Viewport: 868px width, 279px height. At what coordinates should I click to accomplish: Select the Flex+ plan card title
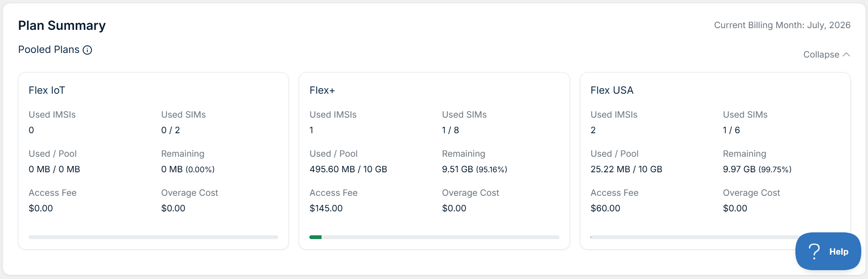coord(322,90)
